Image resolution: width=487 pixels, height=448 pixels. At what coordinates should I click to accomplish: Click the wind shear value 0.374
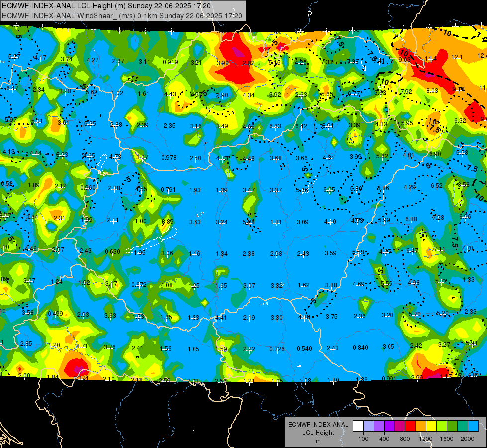coord(81,378)
